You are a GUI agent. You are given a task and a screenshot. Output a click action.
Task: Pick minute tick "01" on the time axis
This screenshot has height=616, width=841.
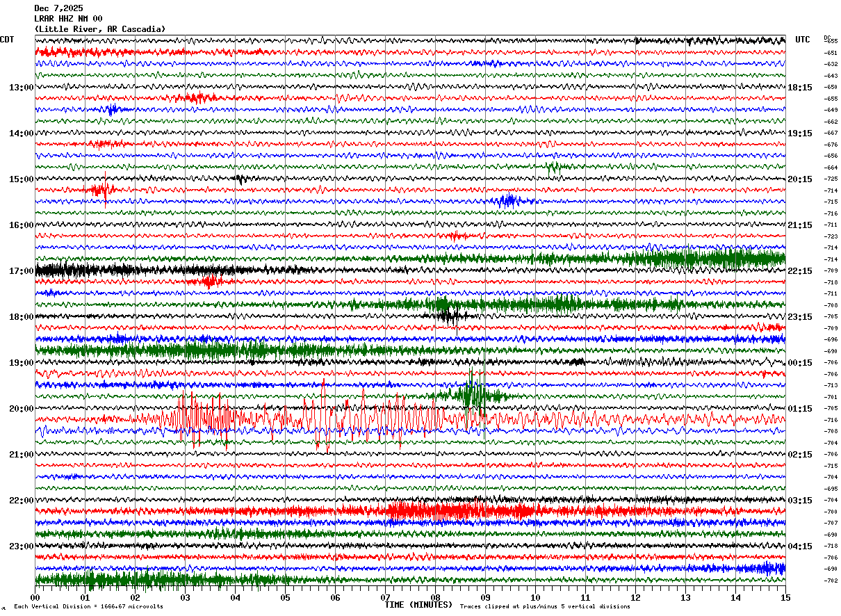(x=85, y=598)
